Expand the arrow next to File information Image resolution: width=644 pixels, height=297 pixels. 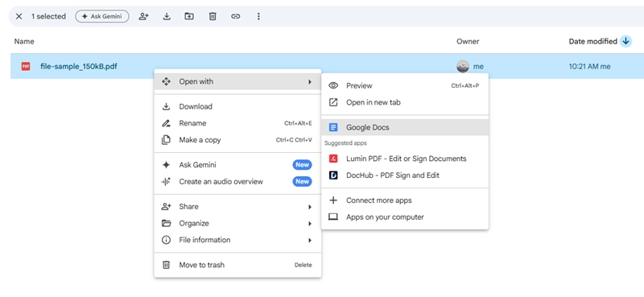click(x=310, y=240)
